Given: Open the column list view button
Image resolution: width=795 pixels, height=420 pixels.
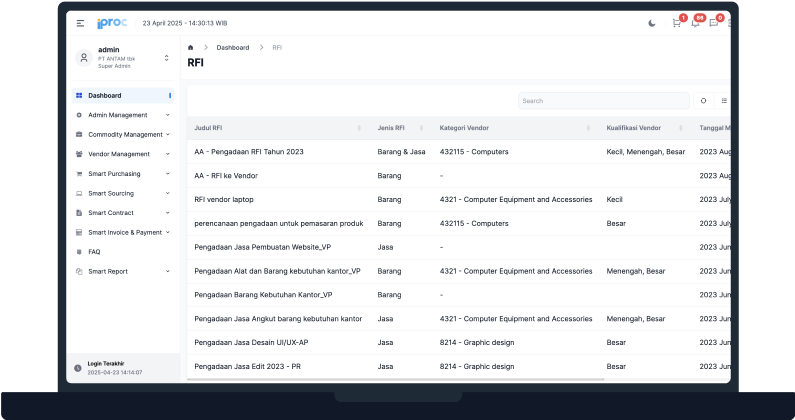Looking at the screenshot, I should (724, 101).
